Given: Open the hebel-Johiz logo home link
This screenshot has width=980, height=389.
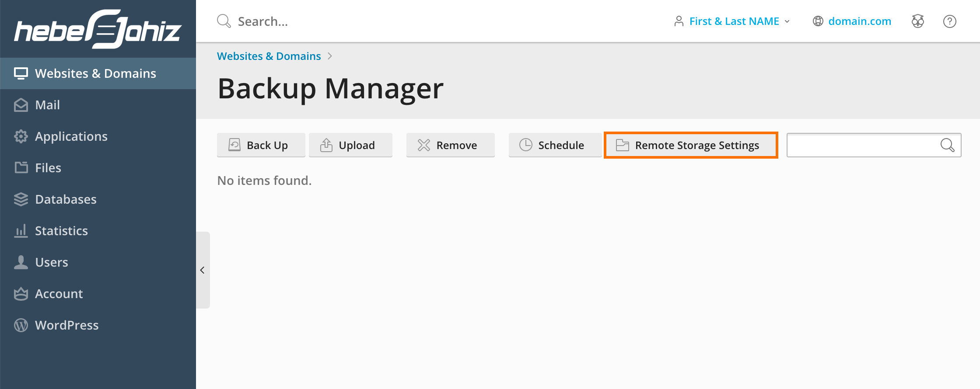Looking at the screenshot, I should click(98, 29).
